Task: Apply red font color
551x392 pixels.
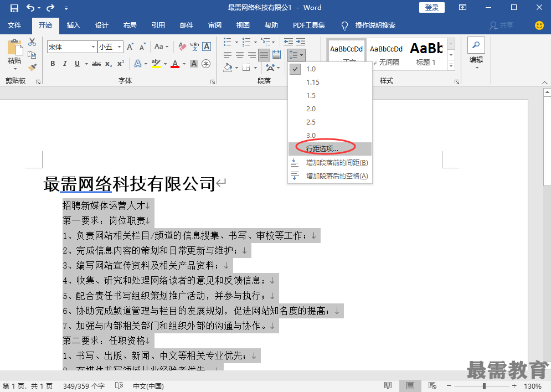Action: (174, 64)
